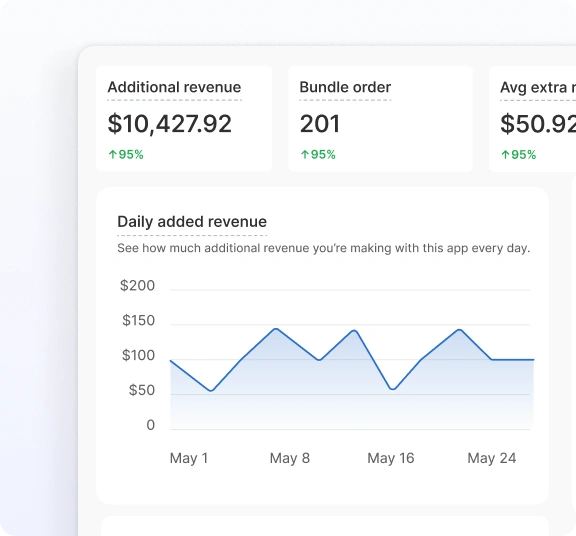This screenshot has width=576, height=536.
Task: Click the chart description about additional revenue
Action: click(x=324, y=248)
